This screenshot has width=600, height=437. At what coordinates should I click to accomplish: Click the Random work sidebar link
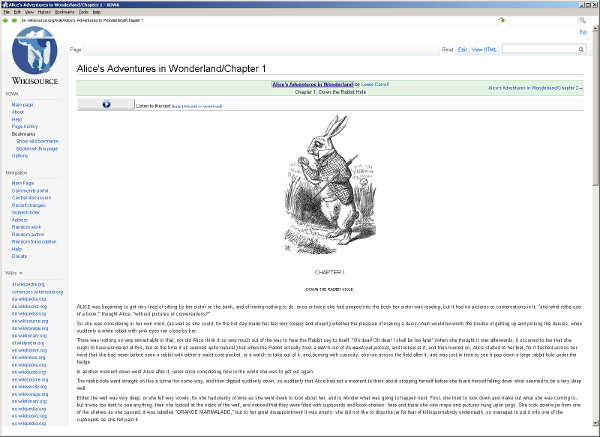[x=25, y=227]
